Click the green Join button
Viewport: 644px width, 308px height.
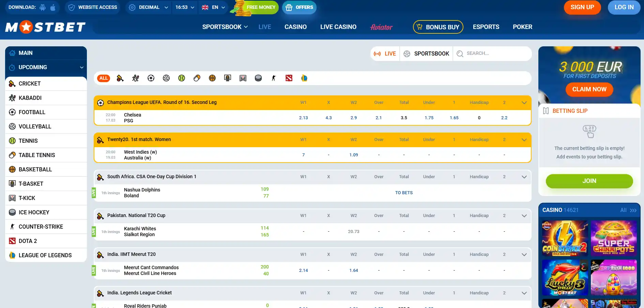pyautogui.click(x=589, y=181)
